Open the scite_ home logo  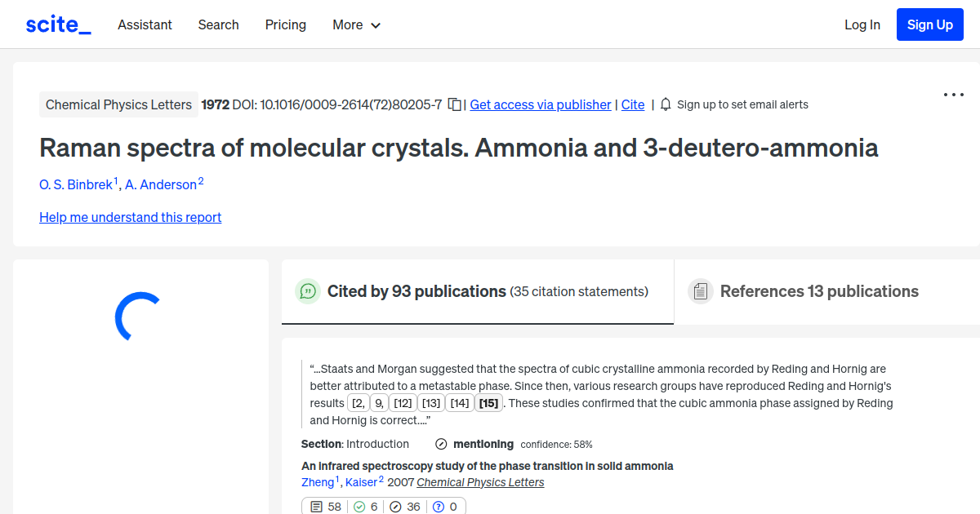point(57,24)
